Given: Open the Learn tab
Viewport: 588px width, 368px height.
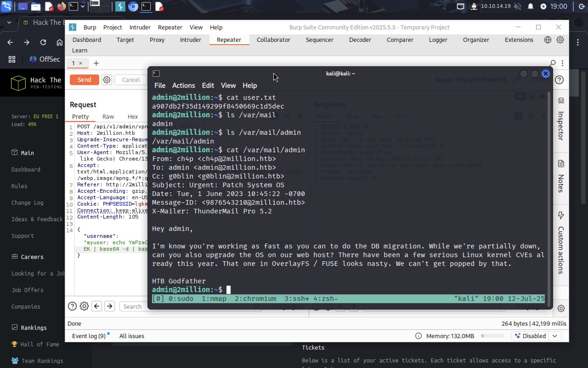Looking at the screenshot, I should (80, 50).
